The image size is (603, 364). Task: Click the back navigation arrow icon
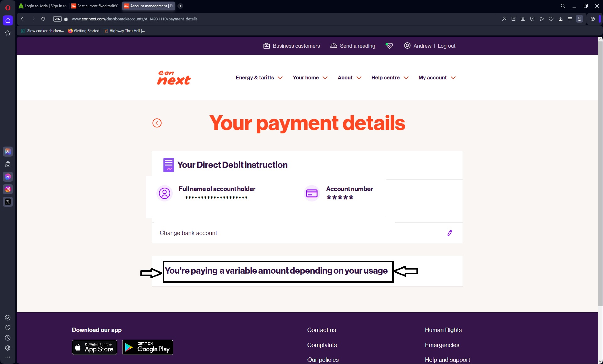coord(157,123)
